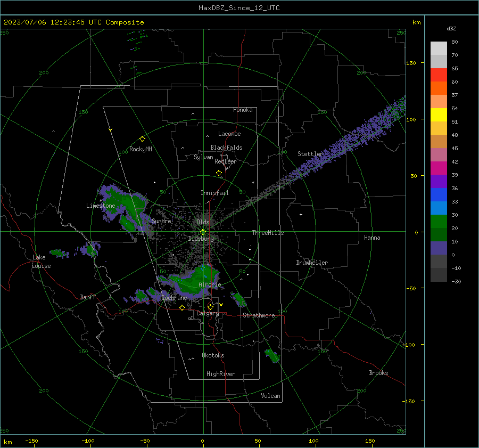Click the yellow V marker northeast of Calgary
The image size is (479, 448).
tap(221, 305)
